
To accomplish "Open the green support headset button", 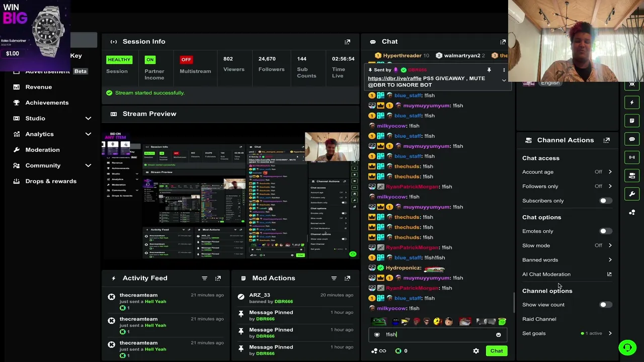I will (x=627, y=347).
